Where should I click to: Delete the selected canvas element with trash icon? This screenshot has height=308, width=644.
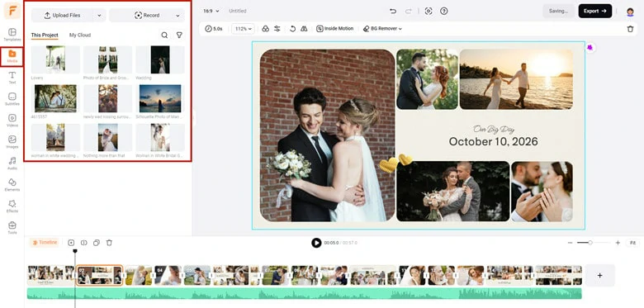coord(630,29)
